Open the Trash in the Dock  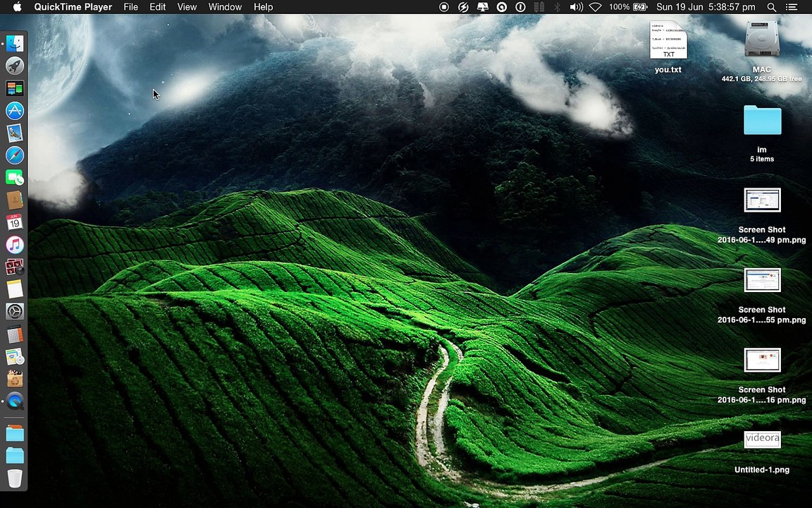coord(15,478)
